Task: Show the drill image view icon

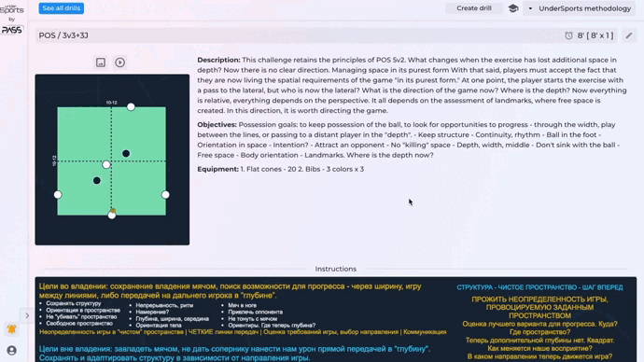Action: pos(101,63)
